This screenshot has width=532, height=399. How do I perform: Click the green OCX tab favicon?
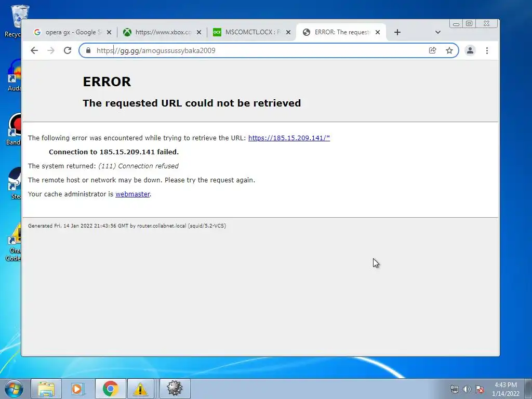217,32
